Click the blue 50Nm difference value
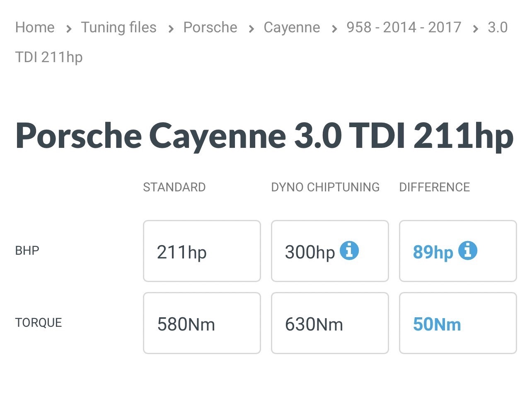This screenshot has height=403, width=532. 437,324
